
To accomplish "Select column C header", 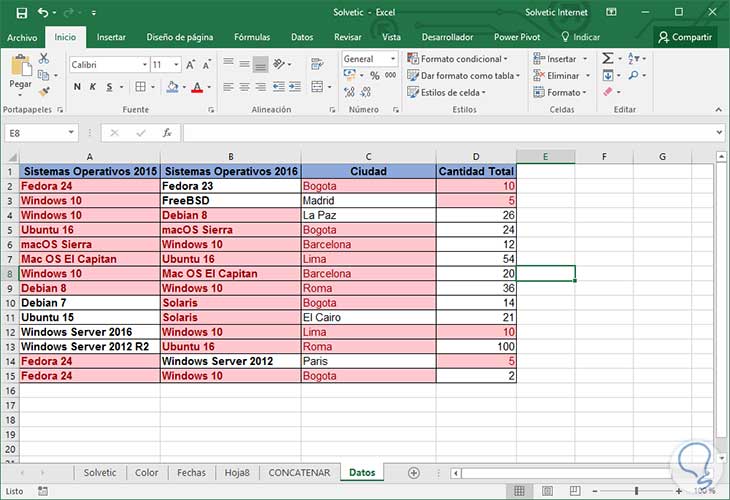I will click(368, 157).
